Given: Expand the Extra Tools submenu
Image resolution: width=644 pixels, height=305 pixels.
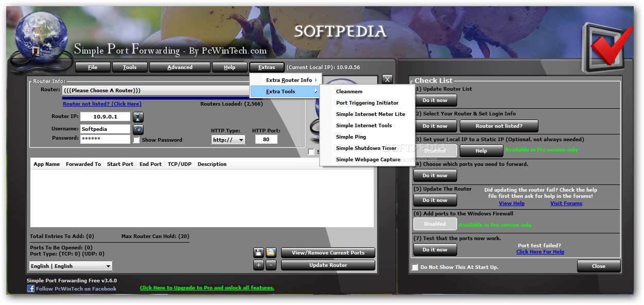Looking at the screenshot, I should [x=286, y=92].
